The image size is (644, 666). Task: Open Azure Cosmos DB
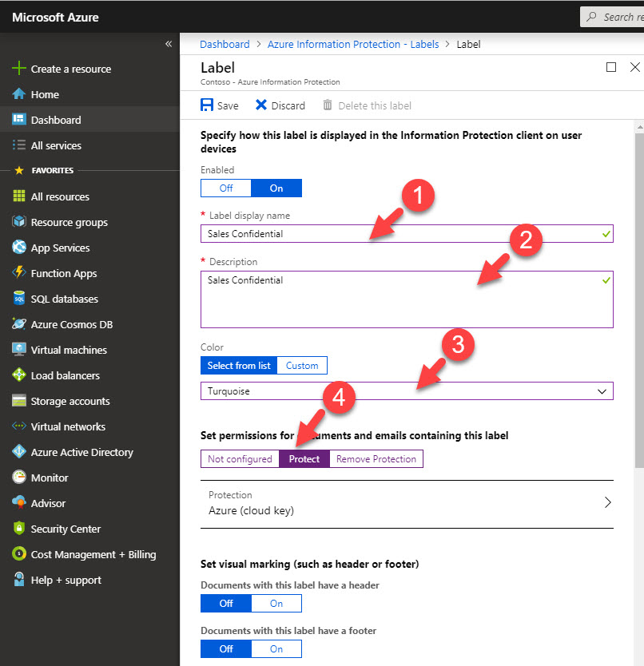pos(74,324)
